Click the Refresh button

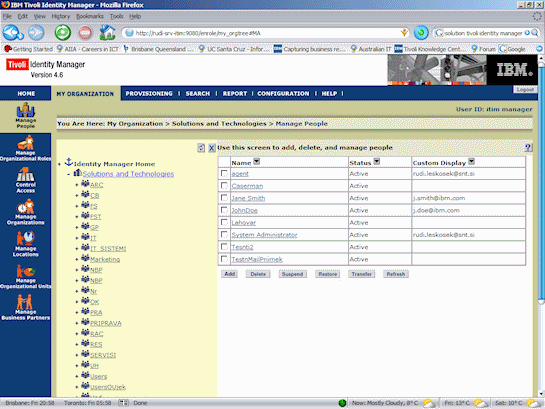click(x=396, y=274)
